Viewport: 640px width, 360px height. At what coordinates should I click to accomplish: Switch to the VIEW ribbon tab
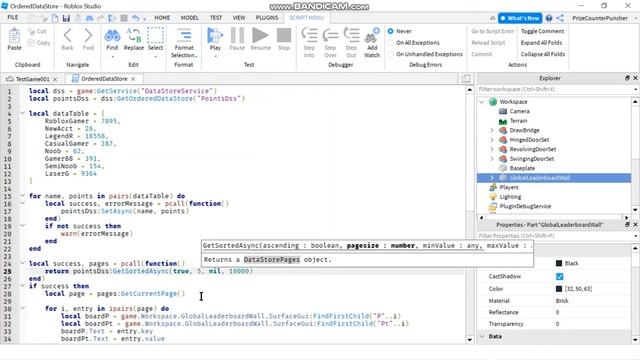click(239, 18)
